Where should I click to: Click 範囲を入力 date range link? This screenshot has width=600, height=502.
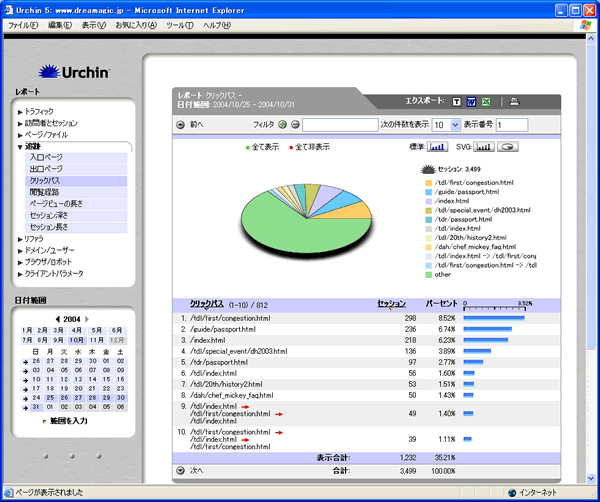[69, 421]
